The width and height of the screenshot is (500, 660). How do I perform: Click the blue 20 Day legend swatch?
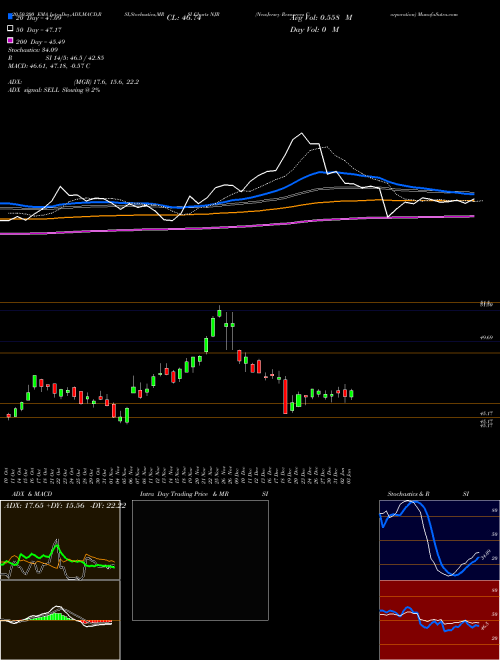pyautogui.click(x=10, y=17)
